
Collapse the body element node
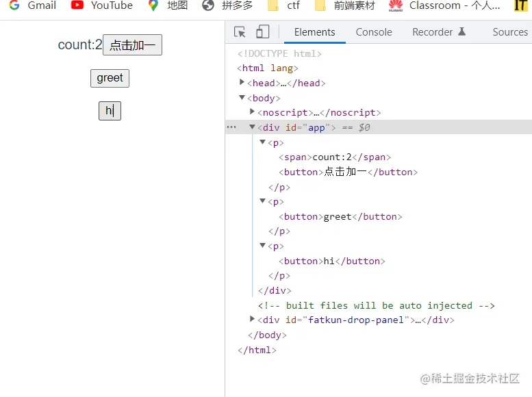tap(242, 97)
